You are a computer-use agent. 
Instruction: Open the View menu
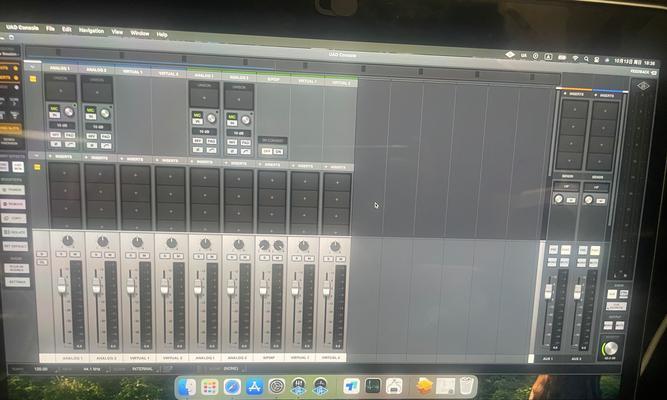117,32
